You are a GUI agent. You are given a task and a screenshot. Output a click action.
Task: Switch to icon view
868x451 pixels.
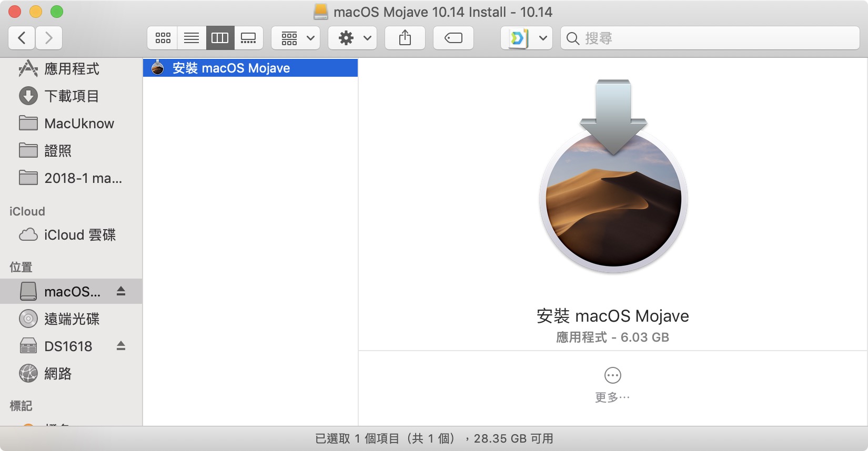163,38
